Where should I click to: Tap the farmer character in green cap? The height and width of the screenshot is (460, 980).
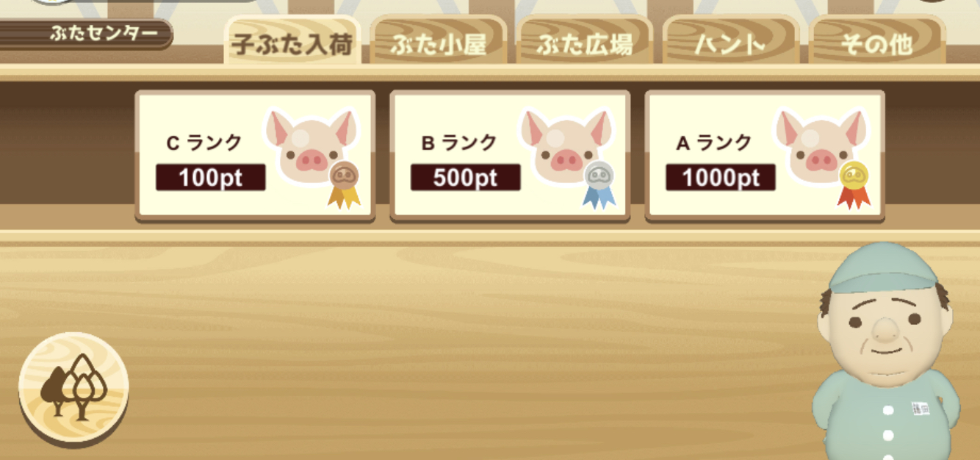[x=884, y=351]
